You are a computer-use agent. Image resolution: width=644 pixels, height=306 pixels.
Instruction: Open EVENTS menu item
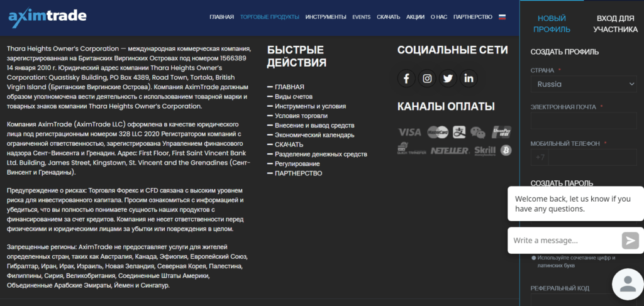coord(362,17)
